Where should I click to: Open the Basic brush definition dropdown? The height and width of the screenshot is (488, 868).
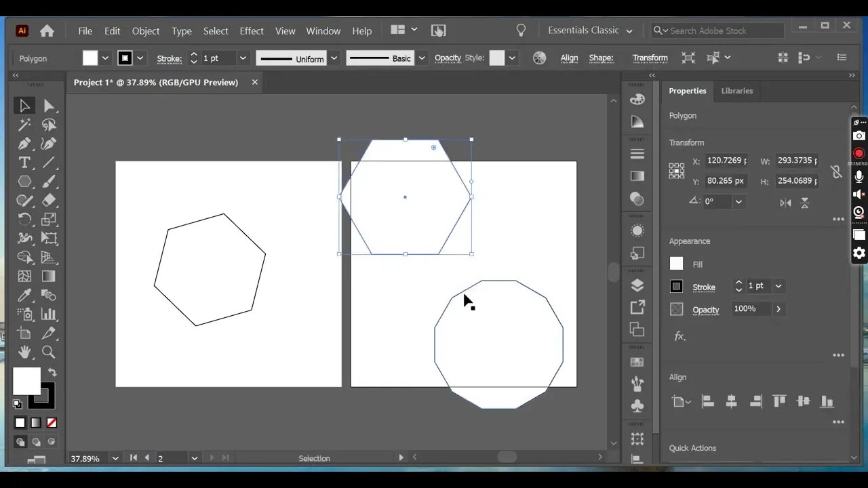click(x=422, y=58)
